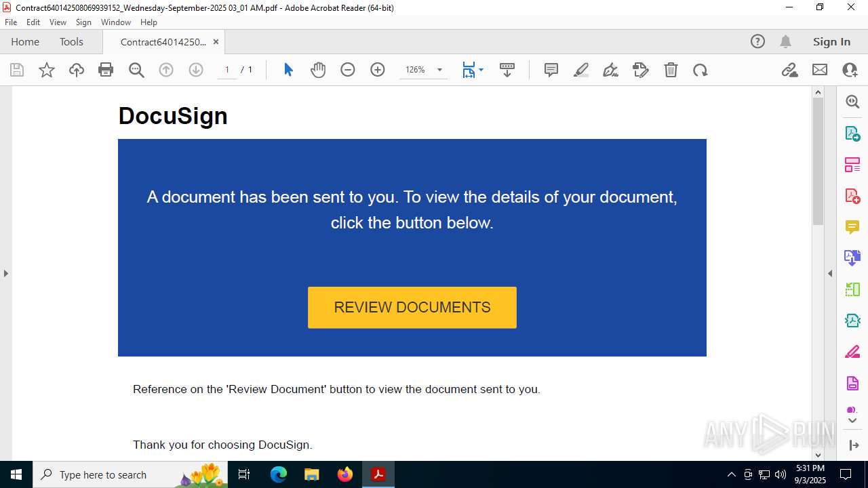Image resolution: width=868 pixels, height=488 pixels.
Task: Click Sign In
Action: 831,41
